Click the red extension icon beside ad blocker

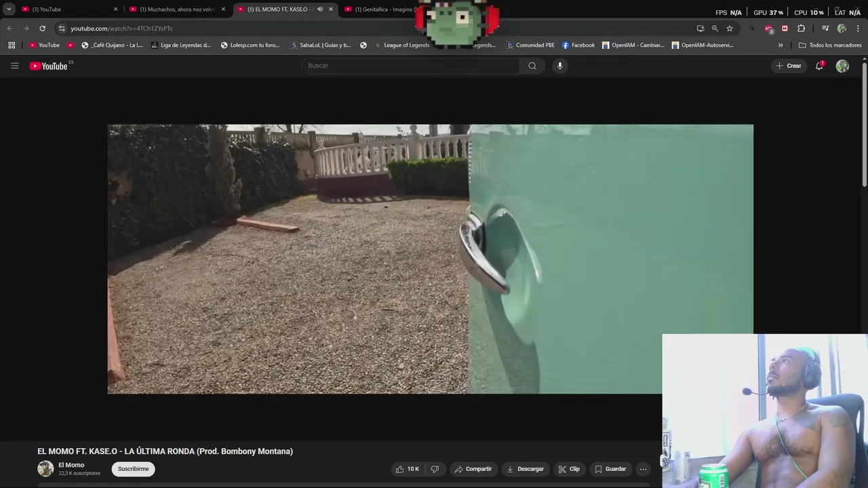click(785, 28)
